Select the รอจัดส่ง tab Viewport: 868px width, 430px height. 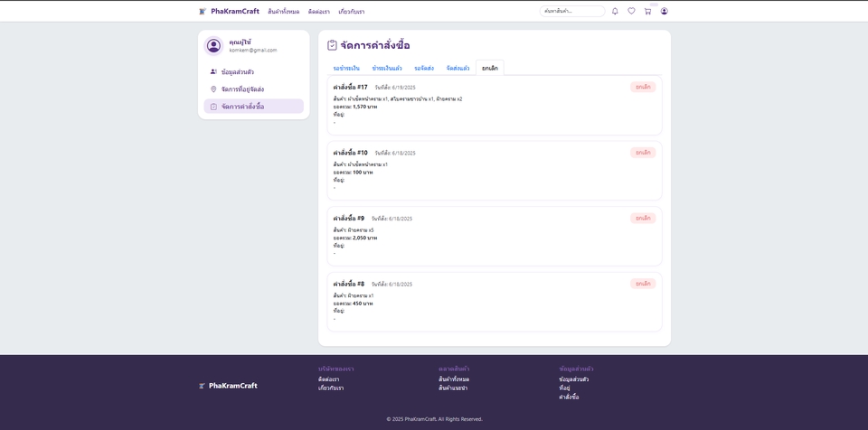(x=424, y=68)
